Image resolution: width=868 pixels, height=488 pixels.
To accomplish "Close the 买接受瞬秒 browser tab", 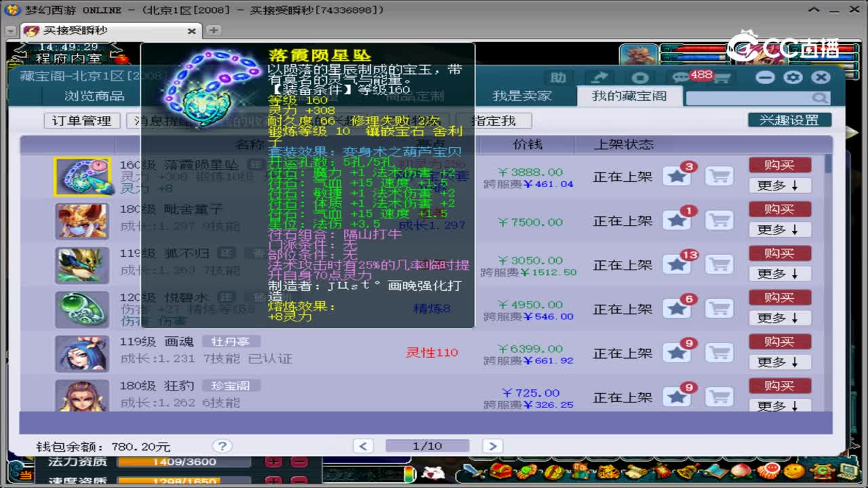I will click(x=192, y=31).
